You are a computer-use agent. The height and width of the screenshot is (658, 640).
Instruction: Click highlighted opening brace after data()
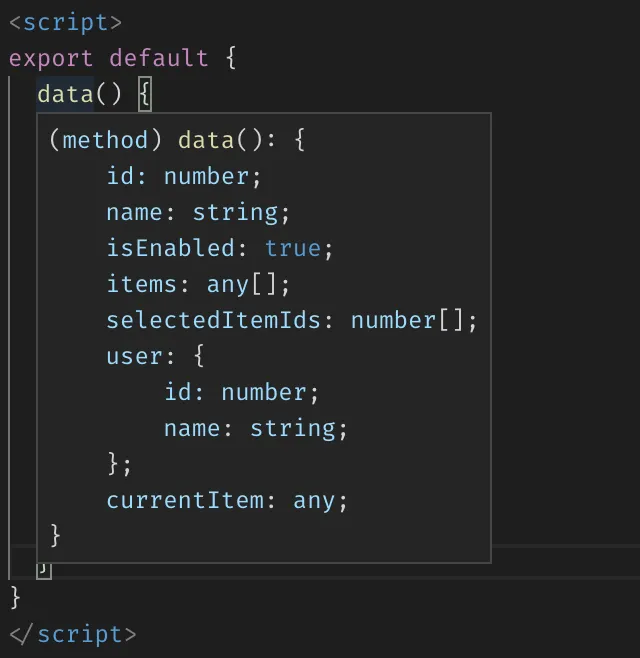(x=145, y=95)
